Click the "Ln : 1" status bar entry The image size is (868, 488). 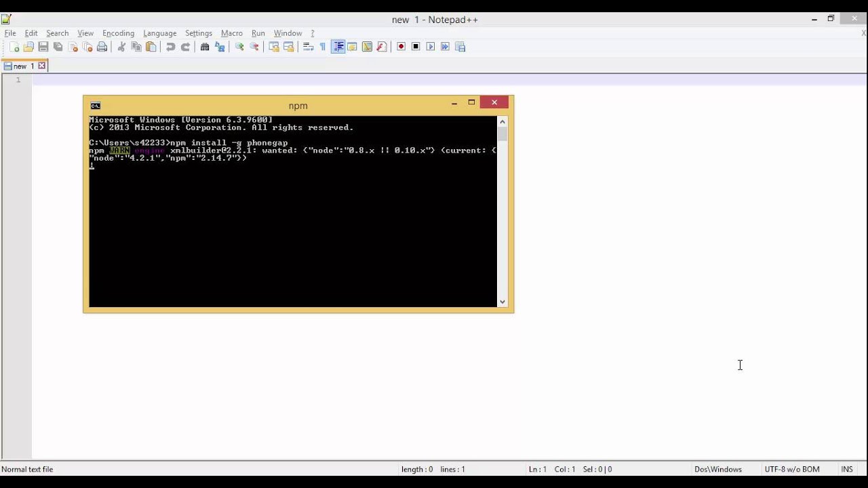coord(538,469)
